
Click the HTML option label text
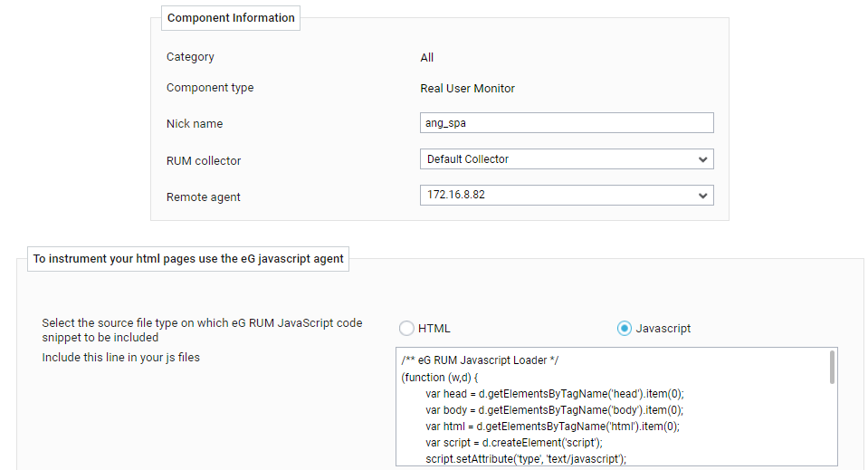(x=434, y=329)
